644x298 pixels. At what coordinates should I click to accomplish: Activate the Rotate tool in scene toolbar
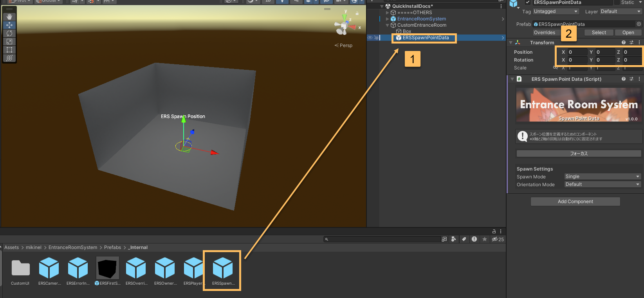[9, 33]
